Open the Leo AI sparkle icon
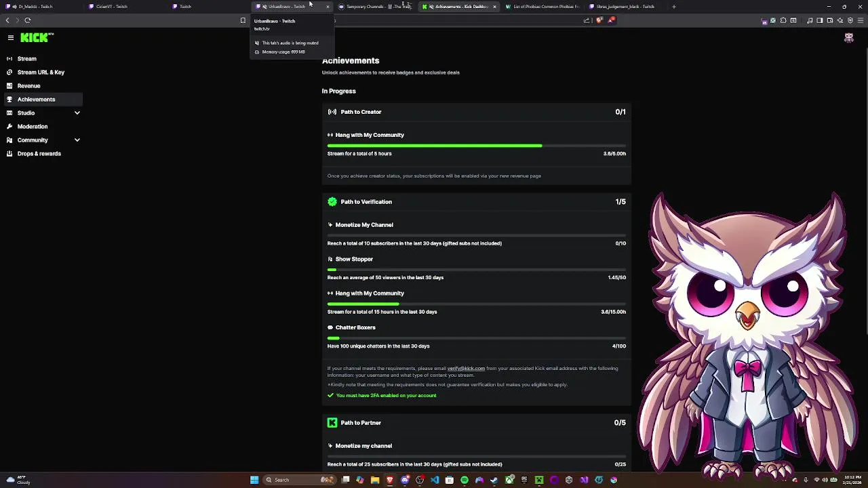This screenshot has height=488, width=868. 840,20
